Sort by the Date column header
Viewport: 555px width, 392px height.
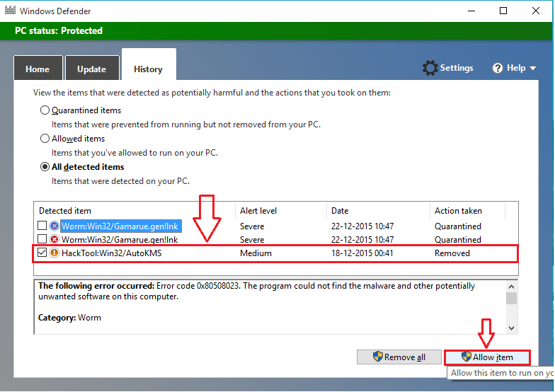(x=340, y=211)
